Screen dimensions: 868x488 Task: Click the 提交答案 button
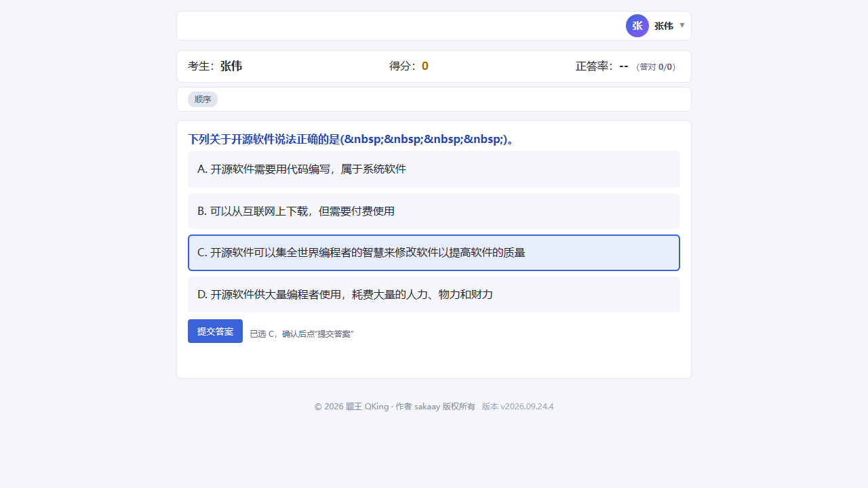(215, 331)
